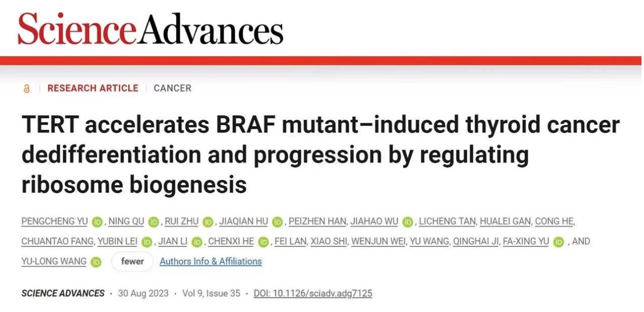644x312 pixels.
Task: Open Jian Li's ORCID icon
Action: [197, 242]
